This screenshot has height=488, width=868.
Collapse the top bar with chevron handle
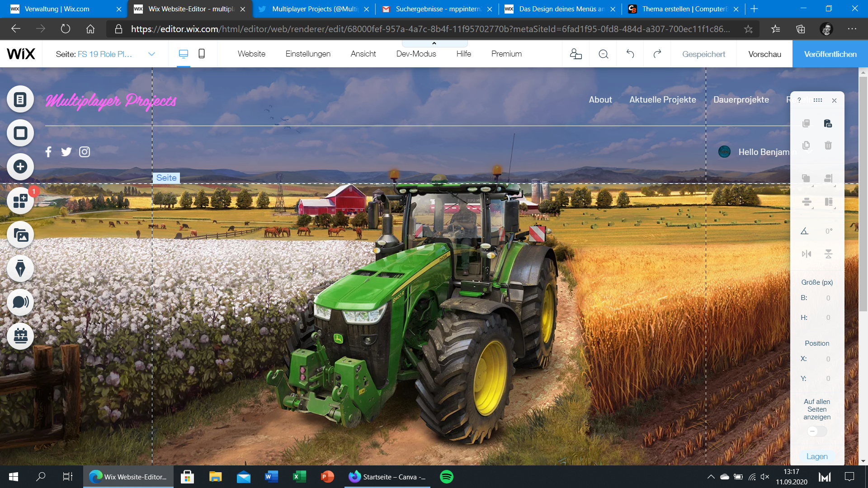coord(434,43)
